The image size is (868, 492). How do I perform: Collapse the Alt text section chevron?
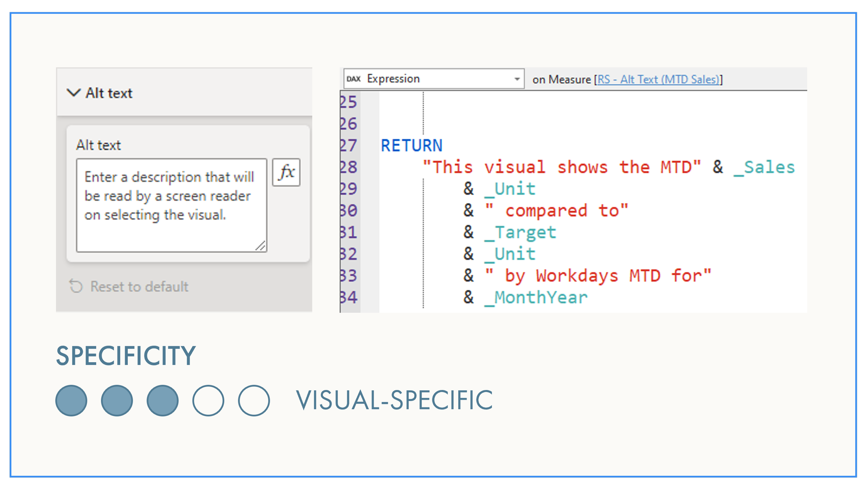point(73,93)
